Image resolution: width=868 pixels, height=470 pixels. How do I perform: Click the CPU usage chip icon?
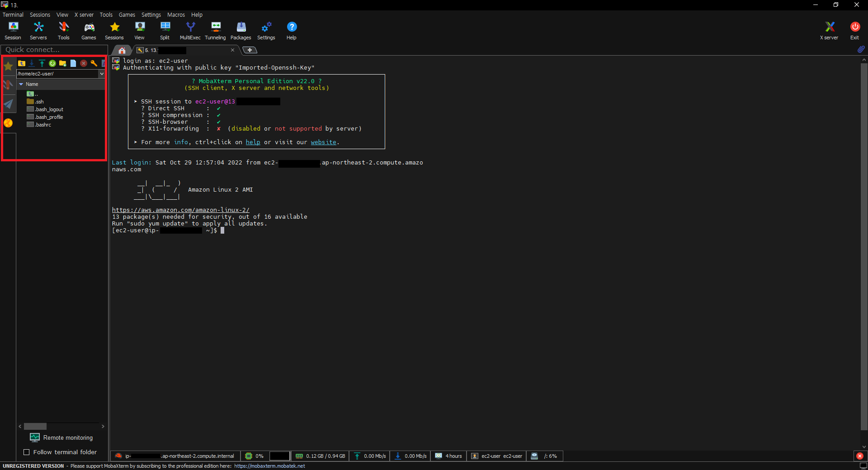249,456
